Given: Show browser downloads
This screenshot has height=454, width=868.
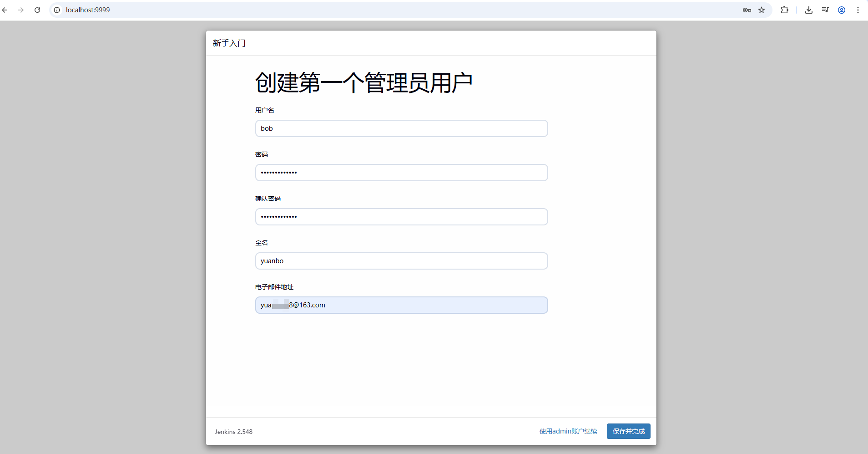Looking at the screenshot, I should coord(808,10).
